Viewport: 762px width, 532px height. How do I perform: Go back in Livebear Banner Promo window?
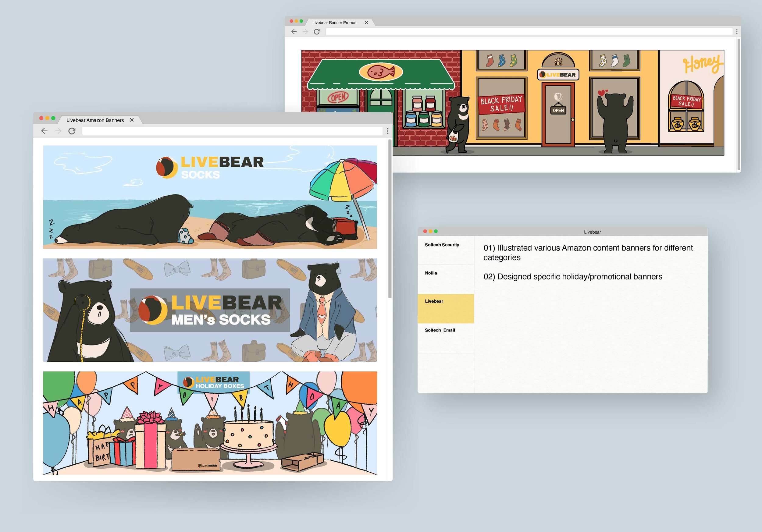click(294, 31)
